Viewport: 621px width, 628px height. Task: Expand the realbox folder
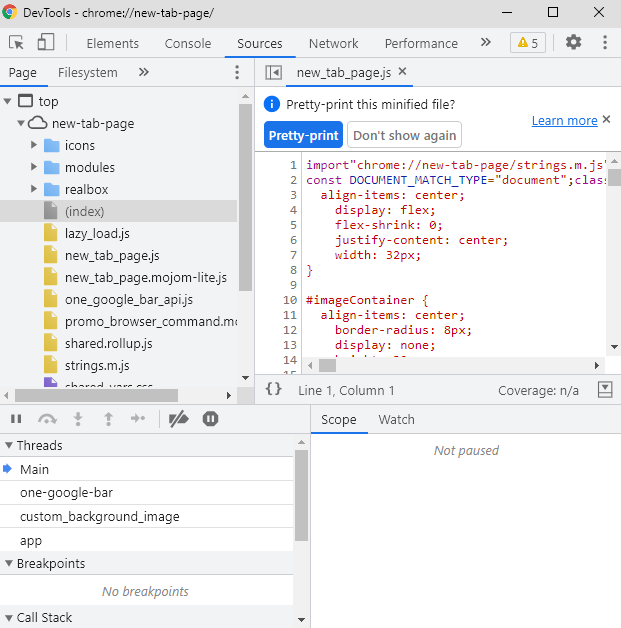(x=34, y=189)
